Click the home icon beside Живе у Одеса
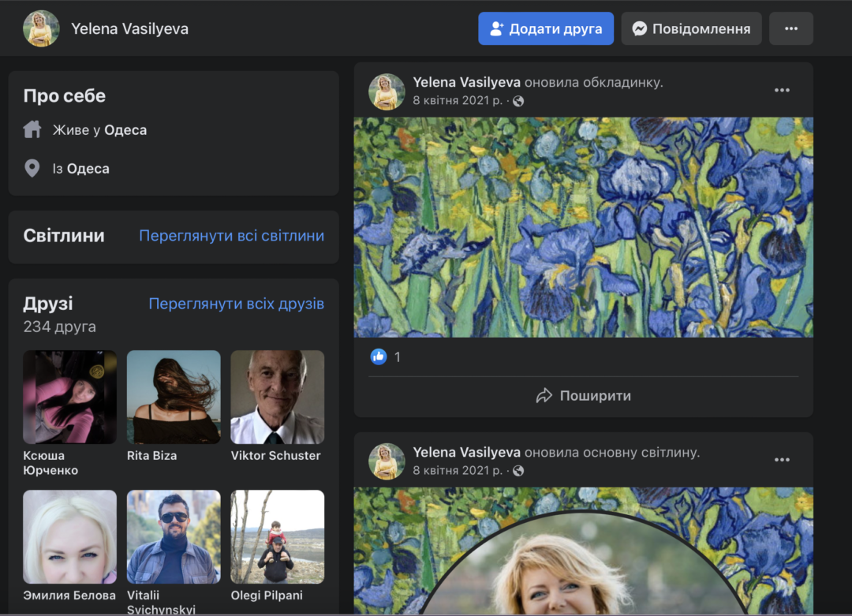 pyautogui.click(x=32, y=129)
